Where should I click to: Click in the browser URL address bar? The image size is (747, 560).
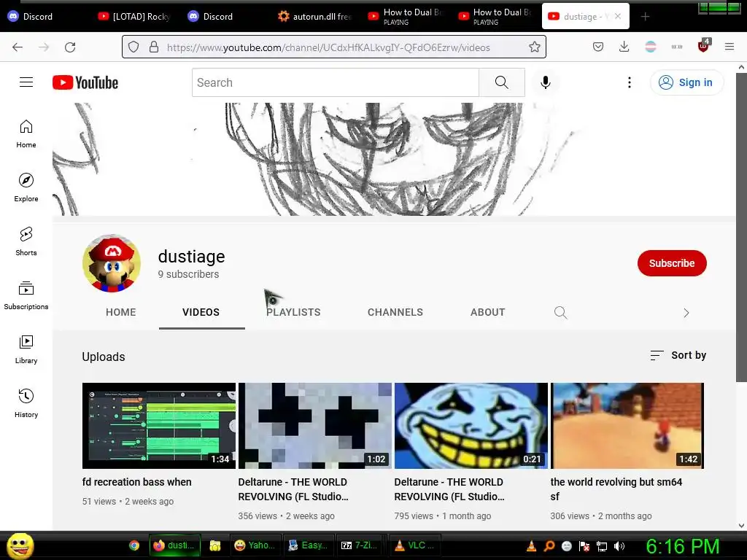[x=333, y=47]
